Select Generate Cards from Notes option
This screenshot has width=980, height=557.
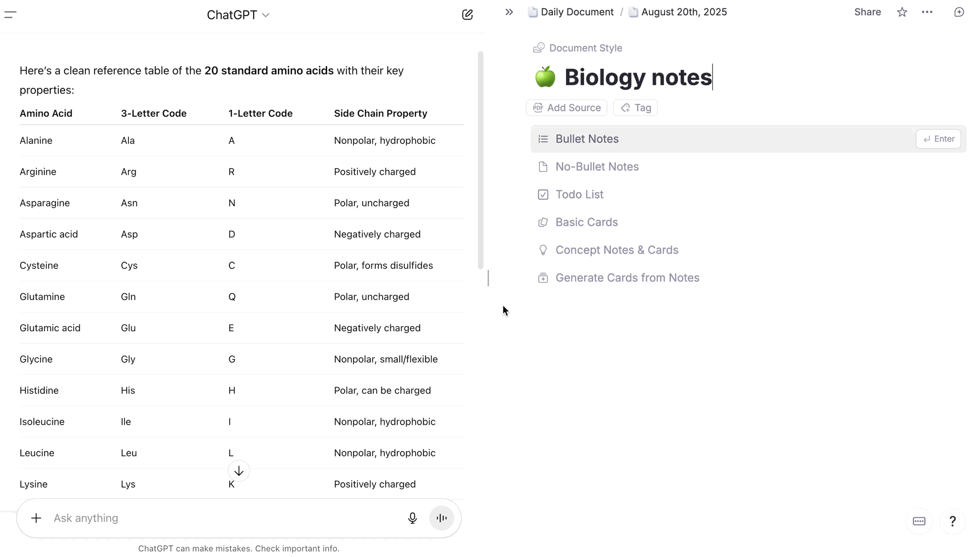(627, 278)
